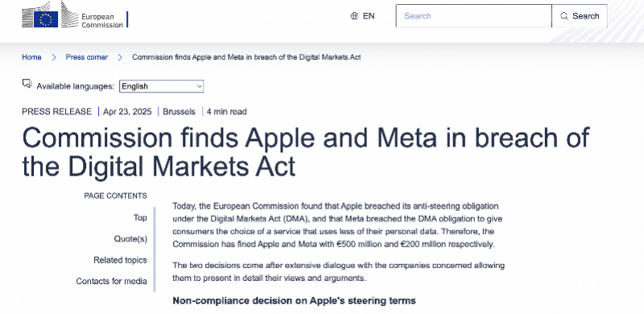Click the Non-compliance decision subheading

pyautogui.click(x=294, y=301)
